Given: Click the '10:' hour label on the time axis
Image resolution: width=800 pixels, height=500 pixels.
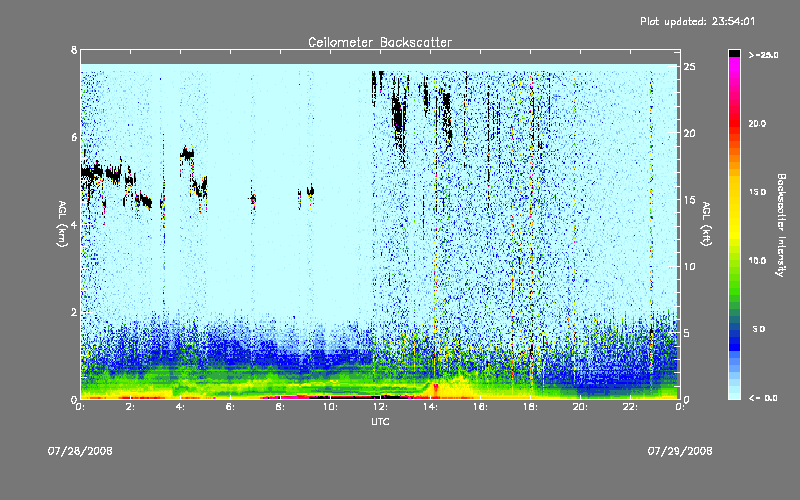Looking at the screenshot, I should coord(330,407).
